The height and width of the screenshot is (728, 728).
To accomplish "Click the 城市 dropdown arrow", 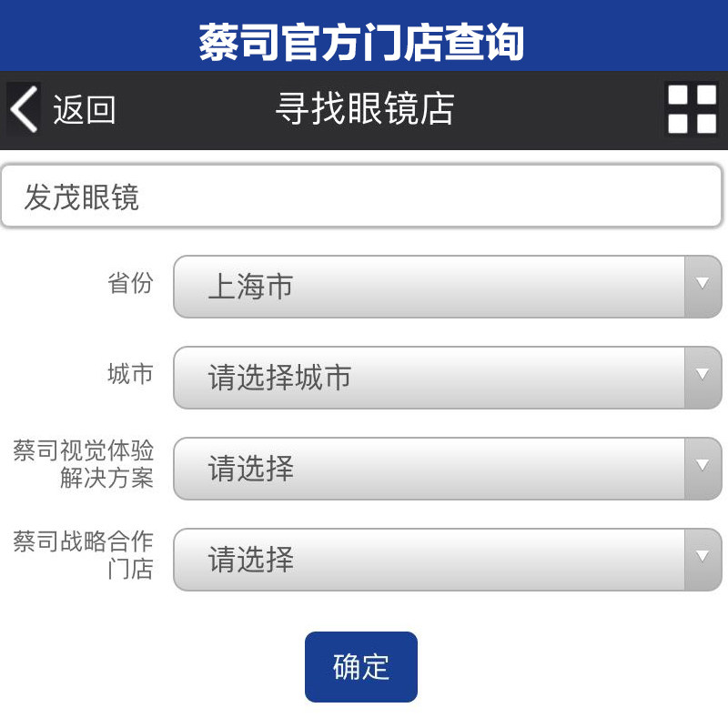I will [702, 378].
